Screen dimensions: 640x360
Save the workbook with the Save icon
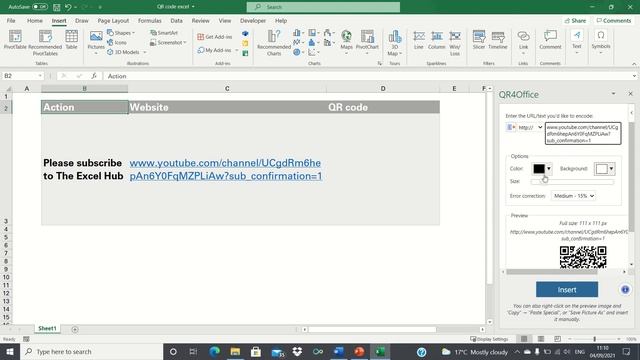point(57,7)
